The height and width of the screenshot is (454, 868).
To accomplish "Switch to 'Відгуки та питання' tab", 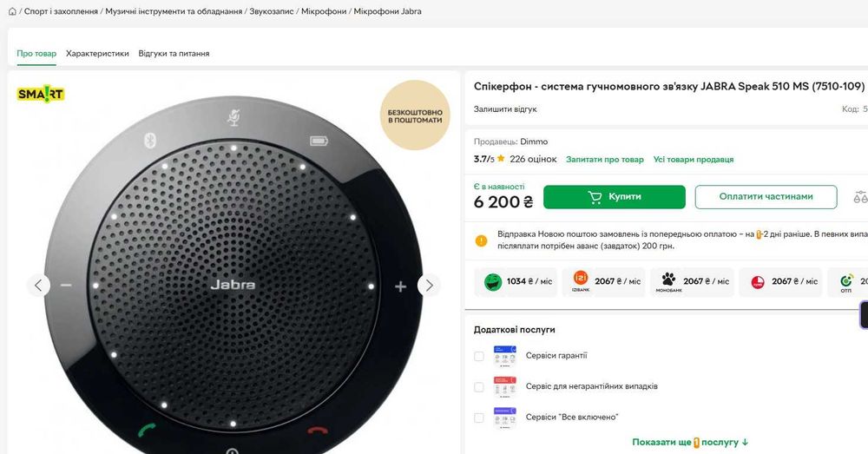I will pos(174,54).
